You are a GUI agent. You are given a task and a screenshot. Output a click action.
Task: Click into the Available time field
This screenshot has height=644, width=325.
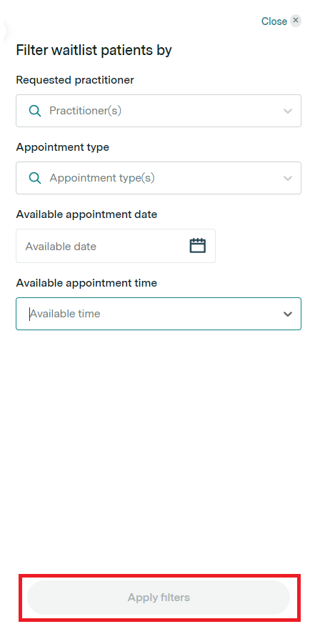point(159,314)
